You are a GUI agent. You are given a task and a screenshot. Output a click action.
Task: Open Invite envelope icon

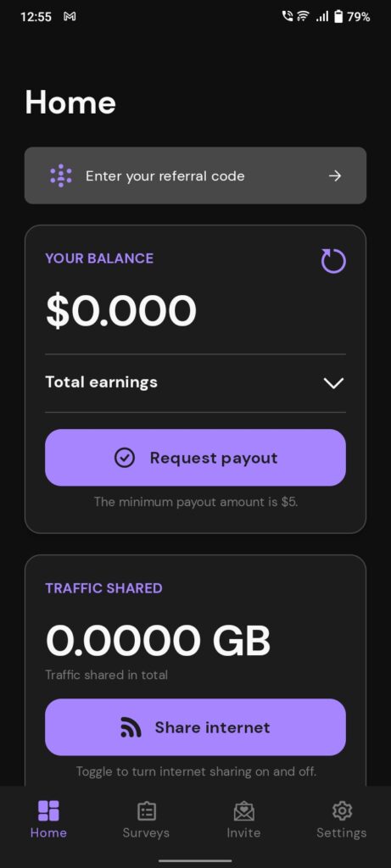coord(243,811)
